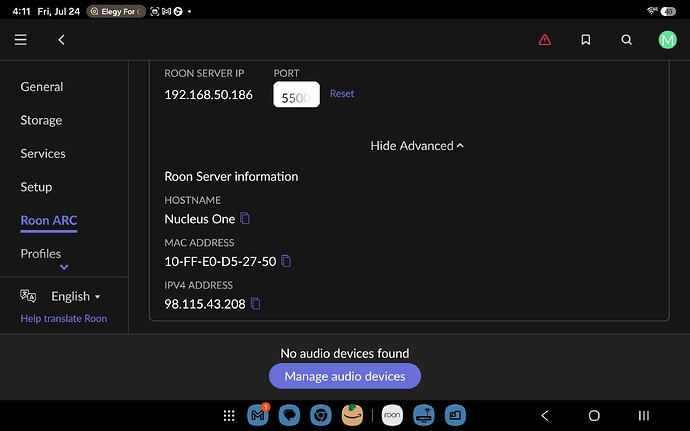Go back using the top arrow
690x431 pixels.
pos(61,40)
